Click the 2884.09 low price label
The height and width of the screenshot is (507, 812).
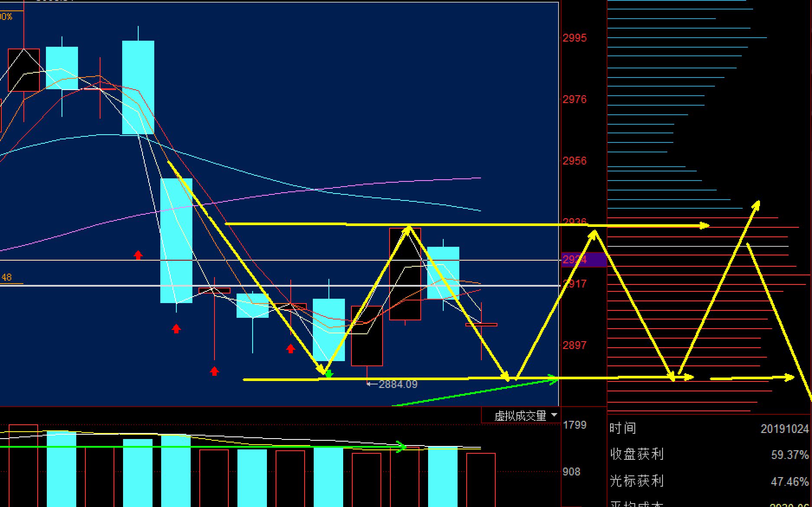click(398, 384)
